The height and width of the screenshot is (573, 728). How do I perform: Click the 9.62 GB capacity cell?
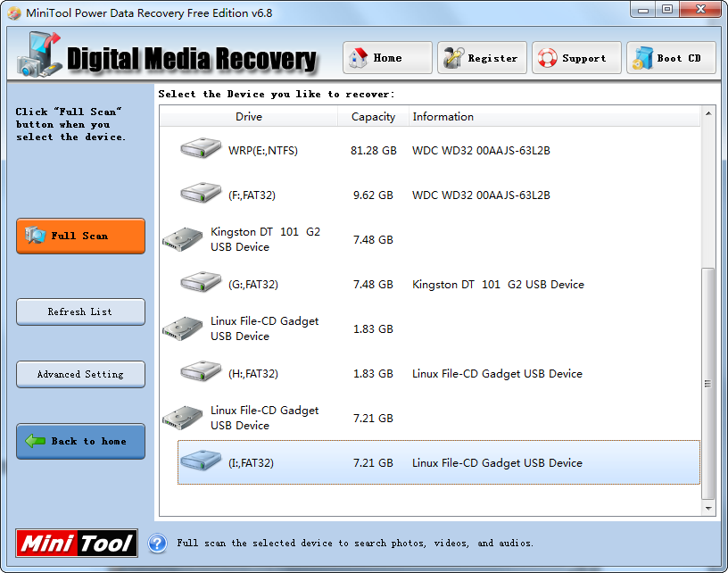coord(373,195)
